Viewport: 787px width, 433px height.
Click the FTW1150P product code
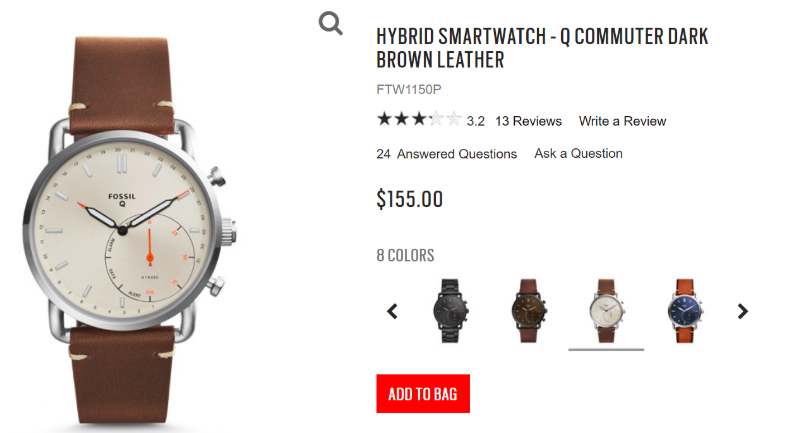tap(409, 90)
